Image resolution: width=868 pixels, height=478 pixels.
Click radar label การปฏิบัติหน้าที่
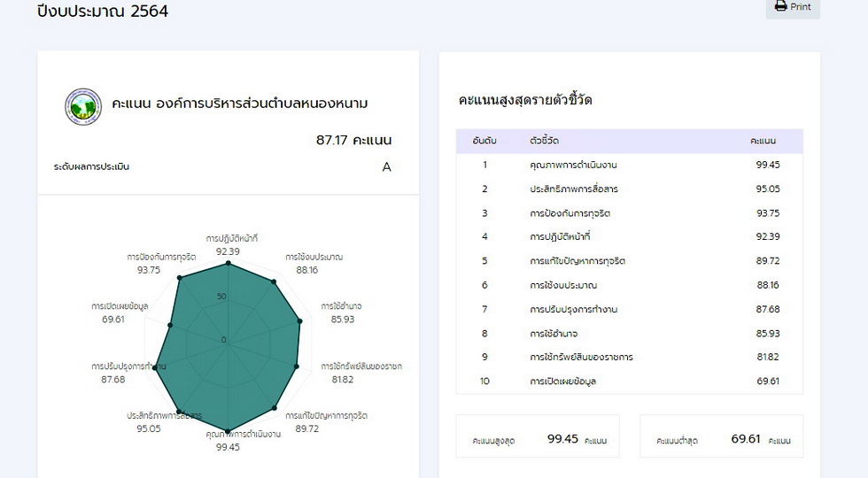click(231, 238)
